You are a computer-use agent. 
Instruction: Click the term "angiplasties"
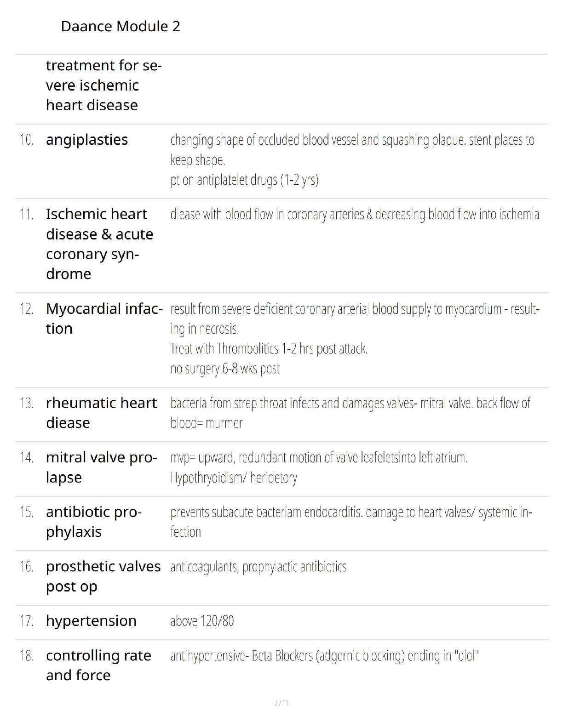pyautogui.click(x=87, y=140)
